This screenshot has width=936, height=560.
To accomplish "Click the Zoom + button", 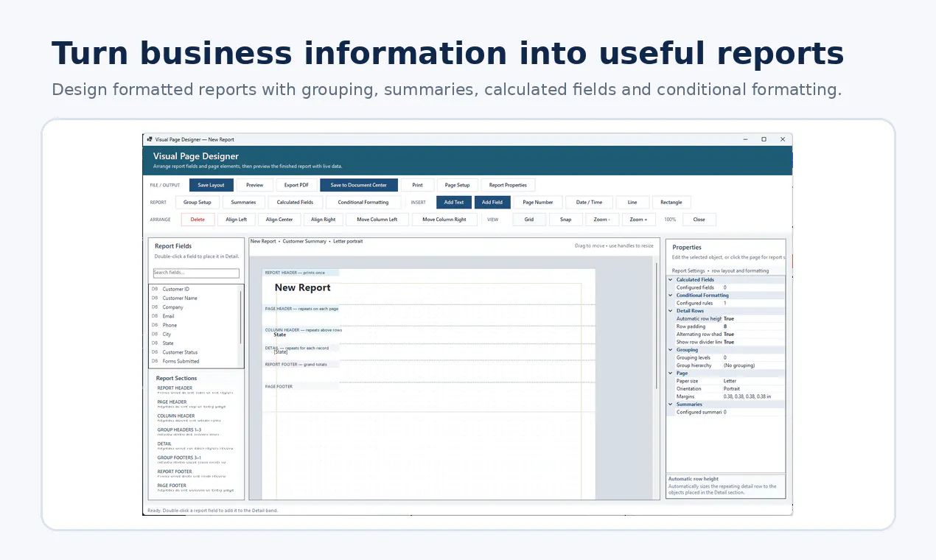I will (638, 220).
